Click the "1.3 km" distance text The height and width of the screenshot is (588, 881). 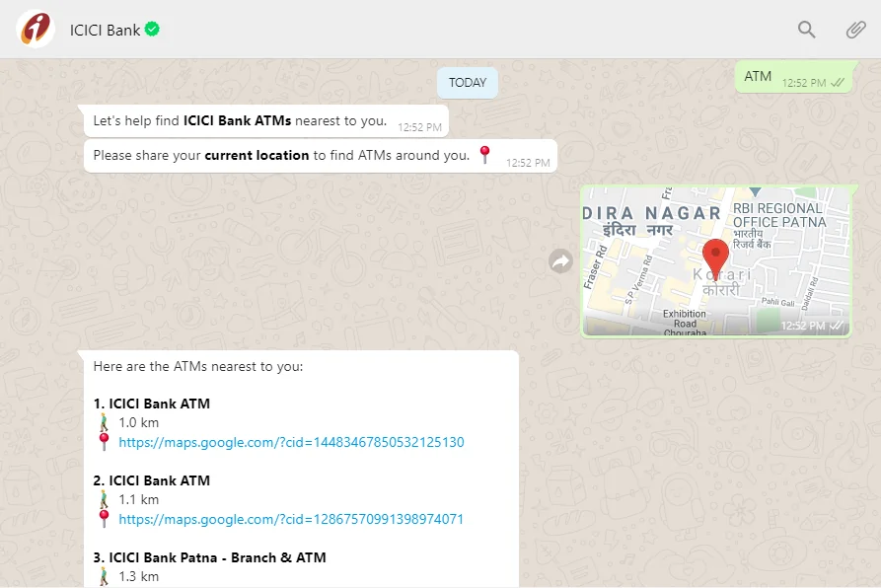pyautogui.click(x=139, y=576)
